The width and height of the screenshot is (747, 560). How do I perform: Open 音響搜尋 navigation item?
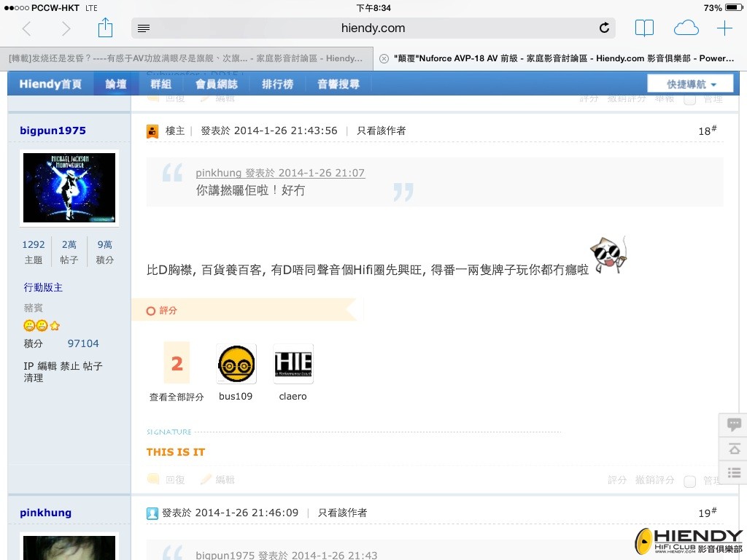[x=338, y=85]
